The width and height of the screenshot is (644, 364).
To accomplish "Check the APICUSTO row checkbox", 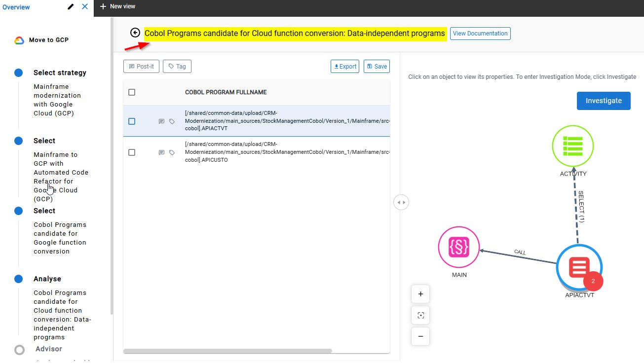I will point(132,153).
